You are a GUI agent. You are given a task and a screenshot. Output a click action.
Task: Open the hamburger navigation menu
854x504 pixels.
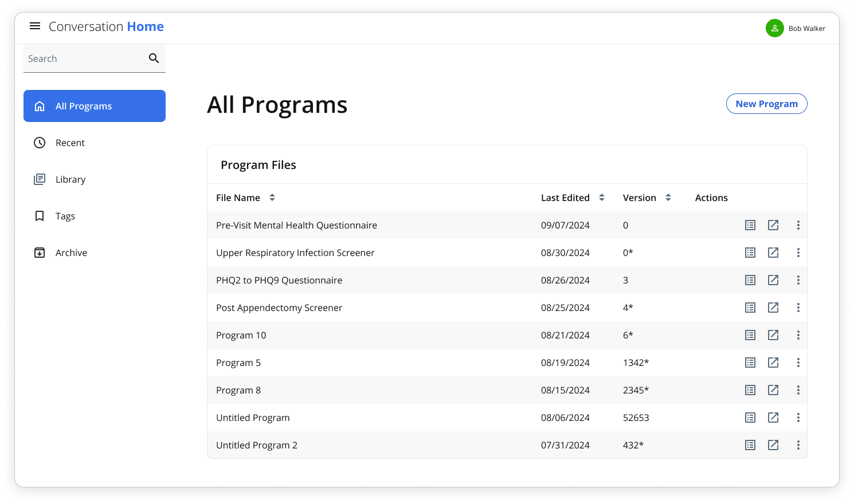(35, 26)
